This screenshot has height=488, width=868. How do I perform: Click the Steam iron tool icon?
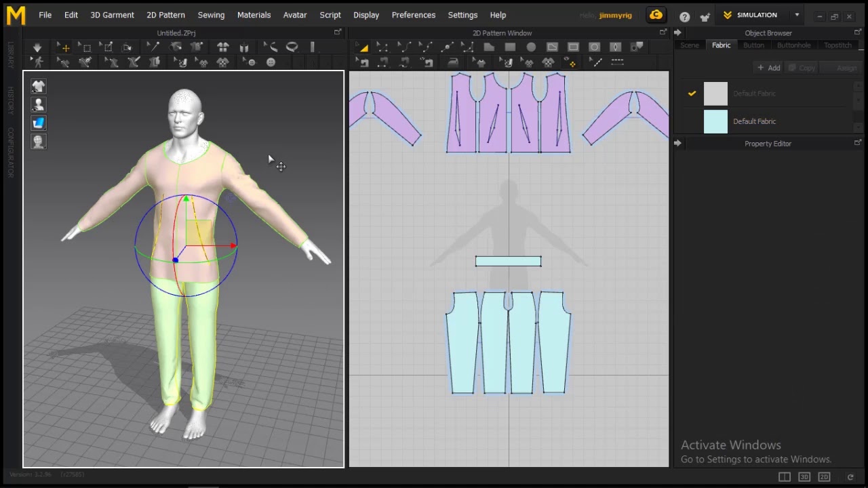(453, 62)
